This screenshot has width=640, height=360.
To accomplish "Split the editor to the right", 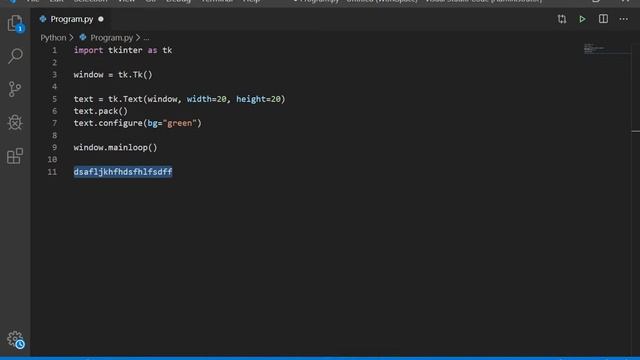I will coord(603,19).
